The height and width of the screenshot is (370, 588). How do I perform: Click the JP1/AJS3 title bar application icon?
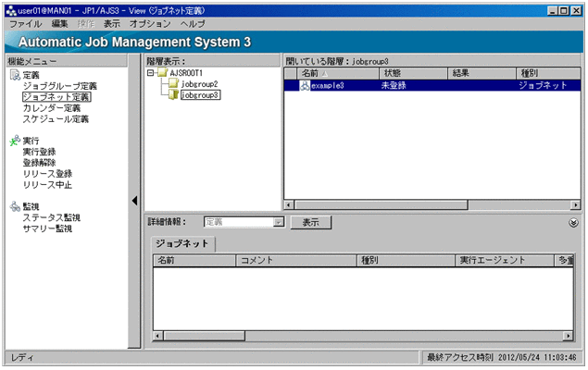click(x=11, y=11)
